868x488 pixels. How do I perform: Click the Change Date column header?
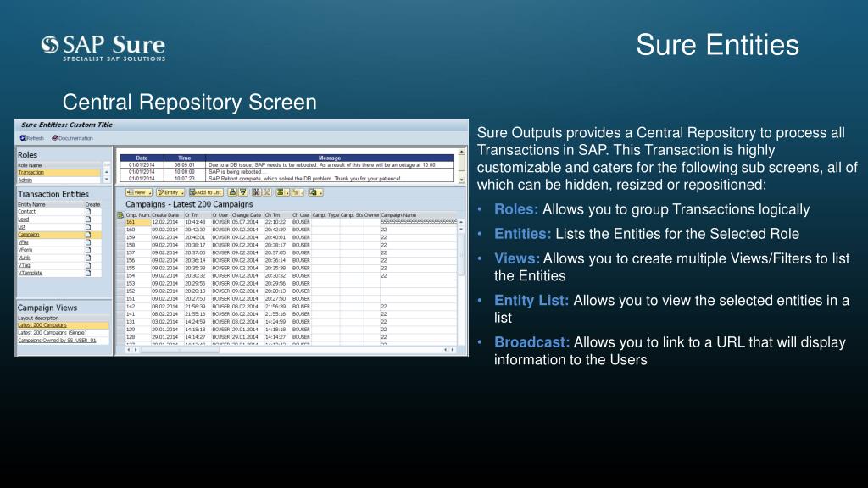pyautogui.click(x=247, y=215)
